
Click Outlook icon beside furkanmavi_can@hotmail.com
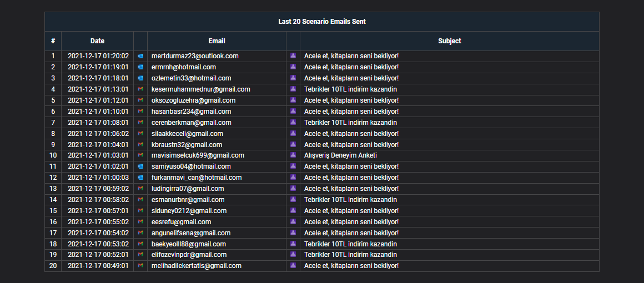pos(140,178)
